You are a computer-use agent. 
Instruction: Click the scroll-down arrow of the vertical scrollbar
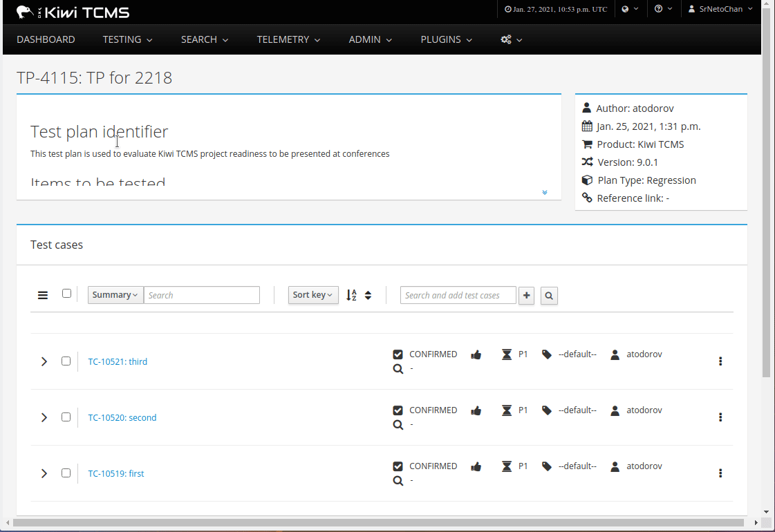767,512
